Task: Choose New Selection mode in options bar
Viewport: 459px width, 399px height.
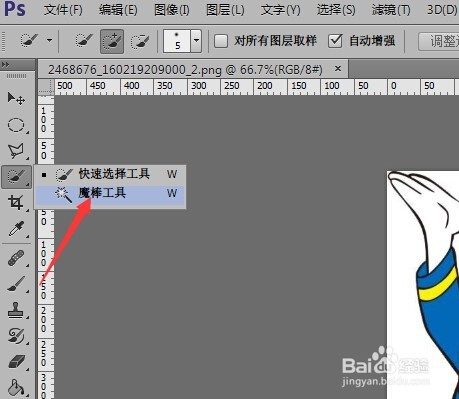Action: [84, 41]
